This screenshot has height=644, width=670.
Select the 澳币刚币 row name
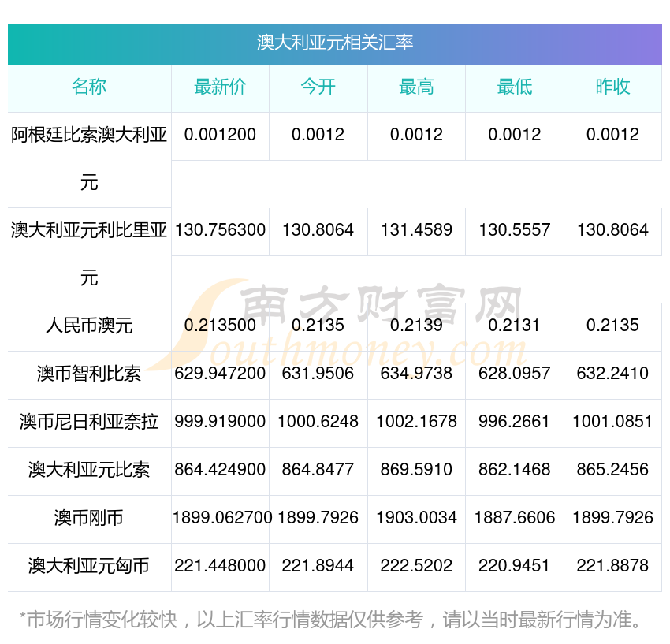(89, 518)
